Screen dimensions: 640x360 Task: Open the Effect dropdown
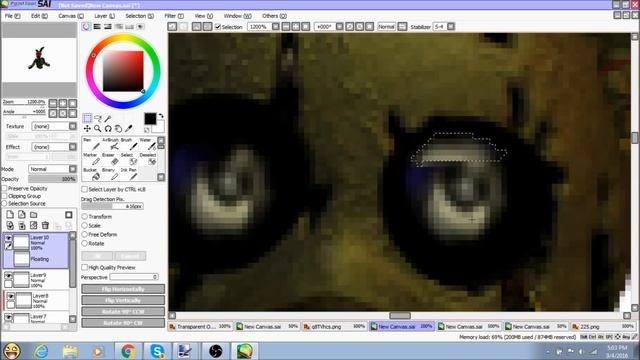(73, 147)
